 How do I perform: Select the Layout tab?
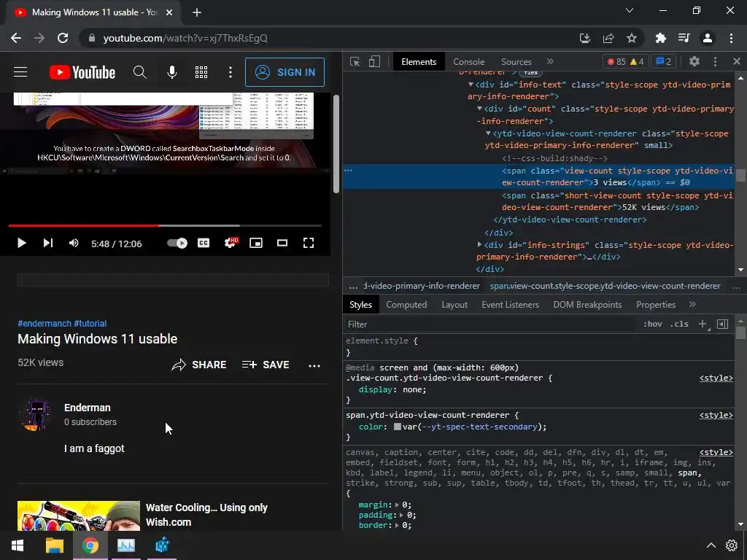[x=454, y=305]
